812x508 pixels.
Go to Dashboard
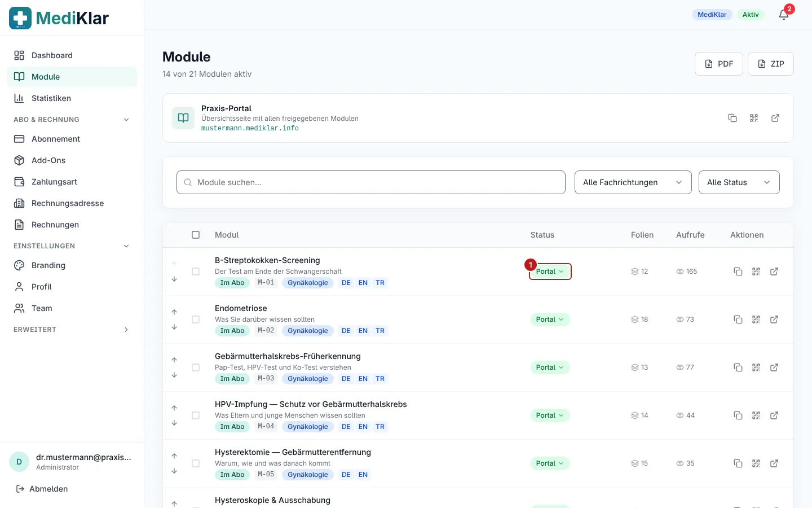[x=72, y=55]
